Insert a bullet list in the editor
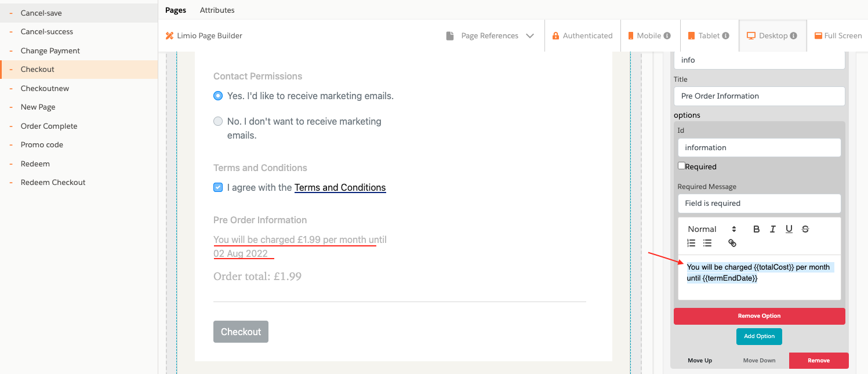The width and height of the screenshot is (868, 374). [707, 243]
